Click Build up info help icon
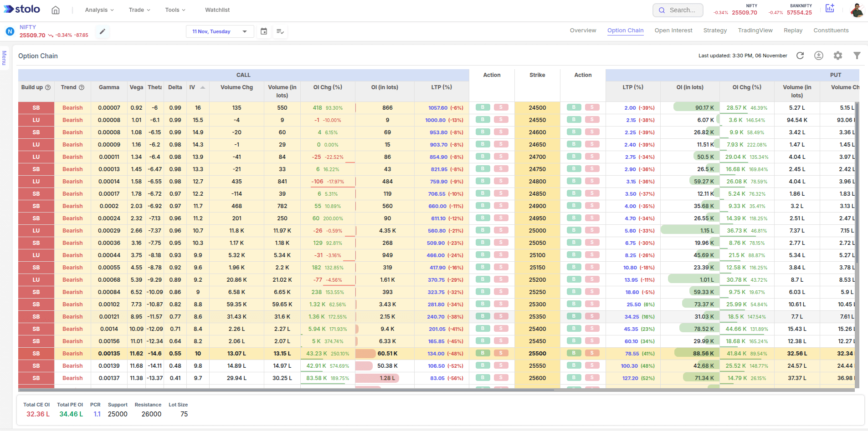Screen dimensions: 868x431 click(x=48, y=87)
